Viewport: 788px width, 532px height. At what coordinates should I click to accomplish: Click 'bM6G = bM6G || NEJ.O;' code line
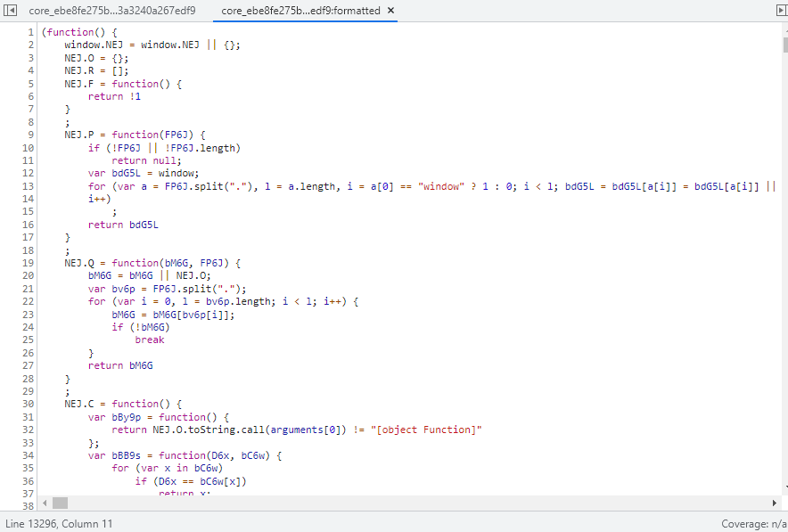click(x=150, y=275)
